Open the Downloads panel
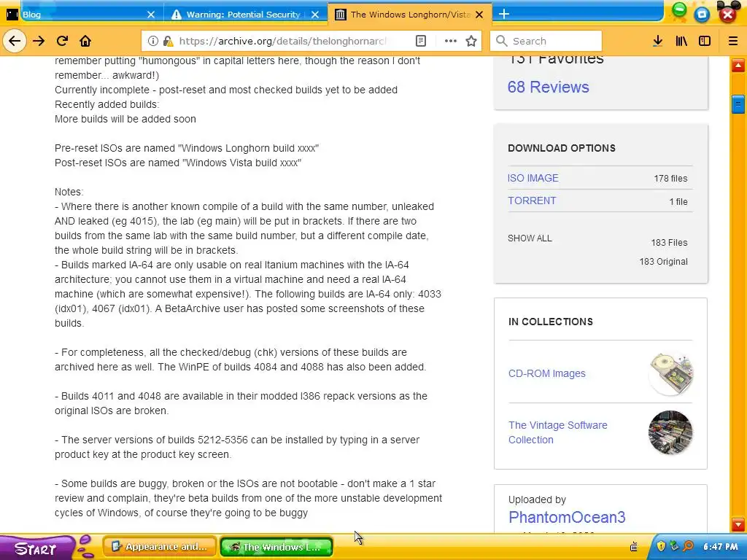 [x=657, y=41]
